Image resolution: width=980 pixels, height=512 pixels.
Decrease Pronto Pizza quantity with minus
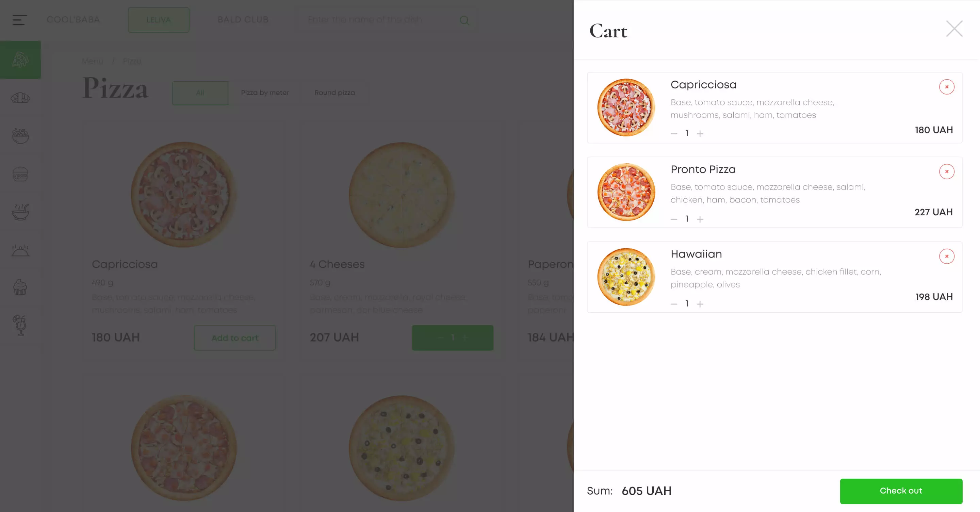(x=674, y=219)
